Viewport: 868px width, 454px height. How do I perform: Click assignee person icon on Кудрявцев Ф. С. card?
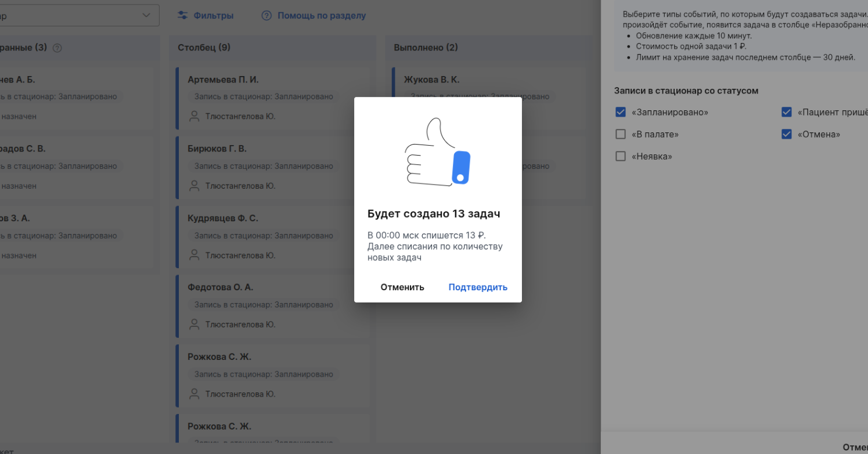194,255
